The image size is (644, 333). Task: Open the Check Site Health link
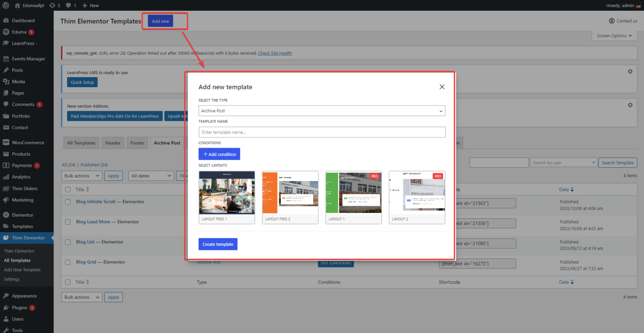tap(275, 53)
